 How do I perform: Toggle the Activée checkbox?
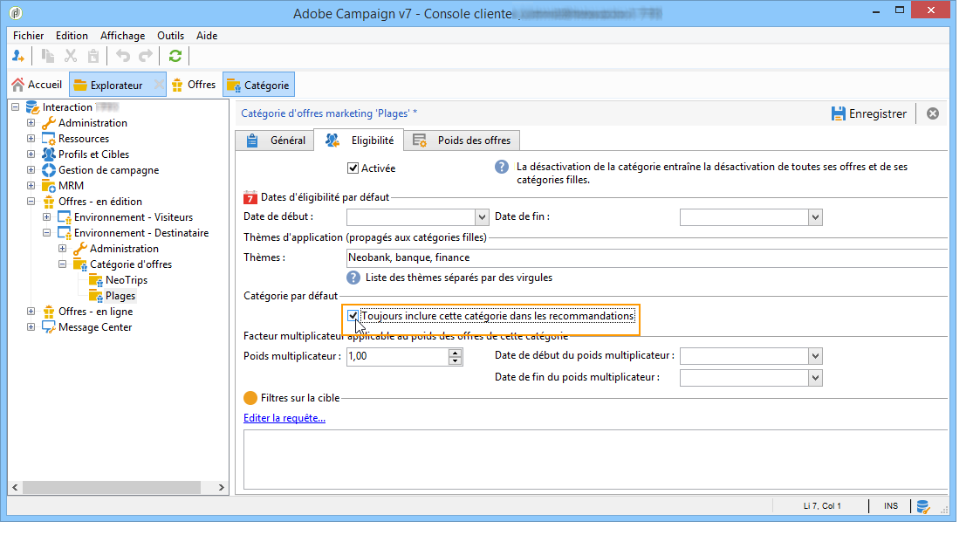[353, 168]
